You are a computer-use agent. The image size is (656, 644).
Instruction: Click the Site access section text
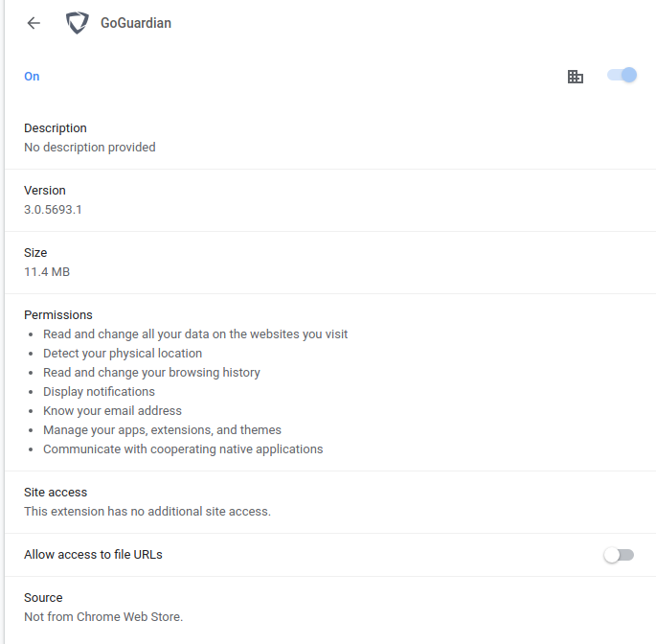147,511
